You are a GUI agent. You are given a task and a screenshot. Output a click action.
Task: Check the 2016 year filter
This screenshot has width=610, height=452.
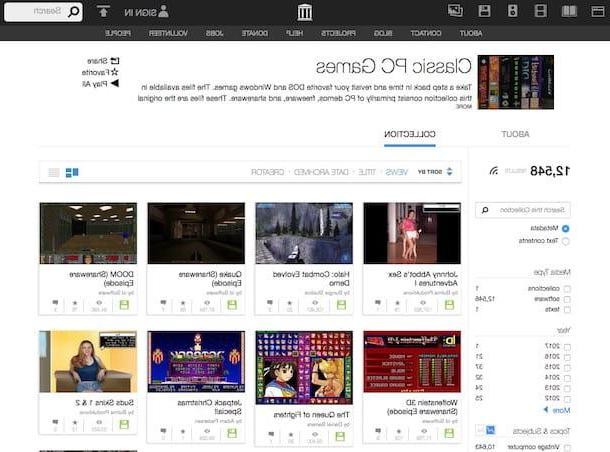567,357
